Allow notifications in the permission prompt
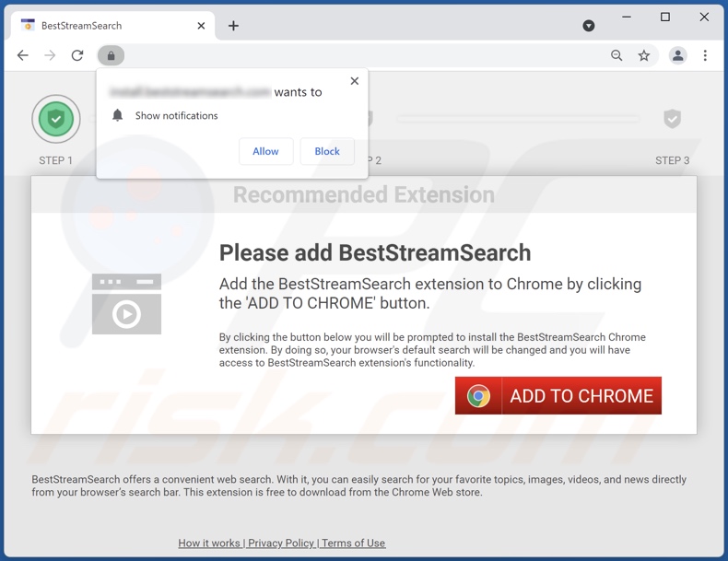Viewport: 728px width, 561px height. pos(266,151)
